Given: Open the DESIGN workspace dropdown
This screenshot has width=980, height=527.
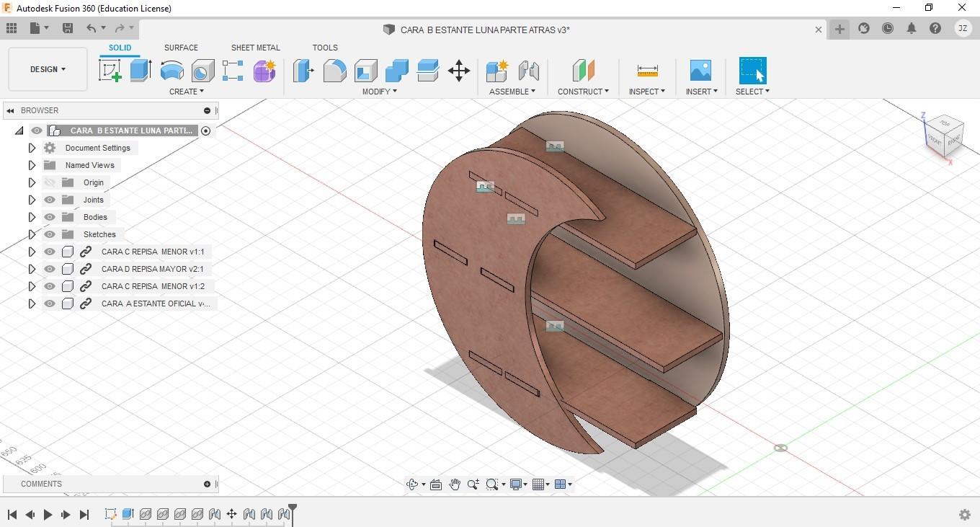Looking at the screenshot, I should click(x=48, y=69).
